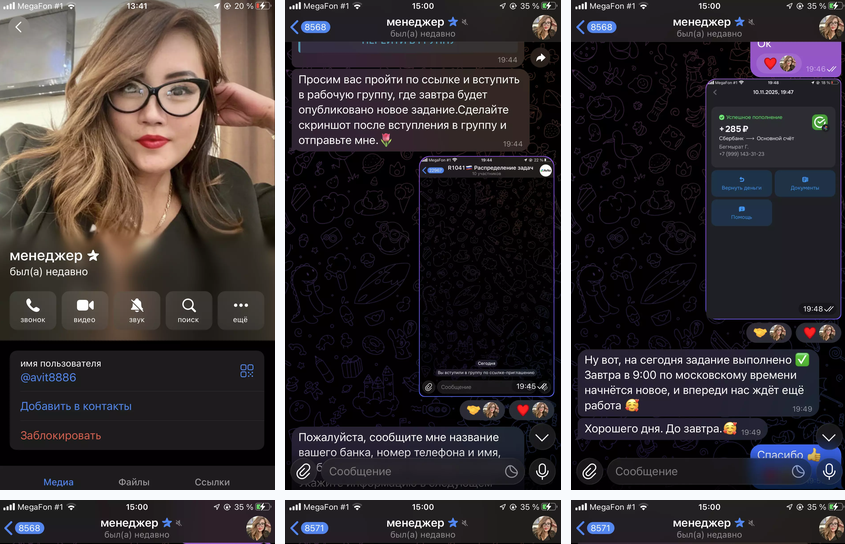Tap the forward arrow beside the 19:44 message
The width and height of the screenshot is (845, 544).
click(x=541, y=58)
